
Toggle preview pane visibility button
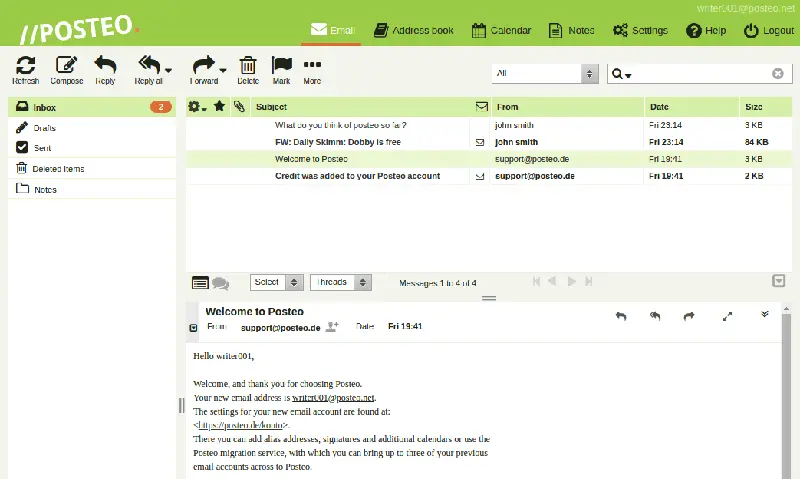coord(779,281)
